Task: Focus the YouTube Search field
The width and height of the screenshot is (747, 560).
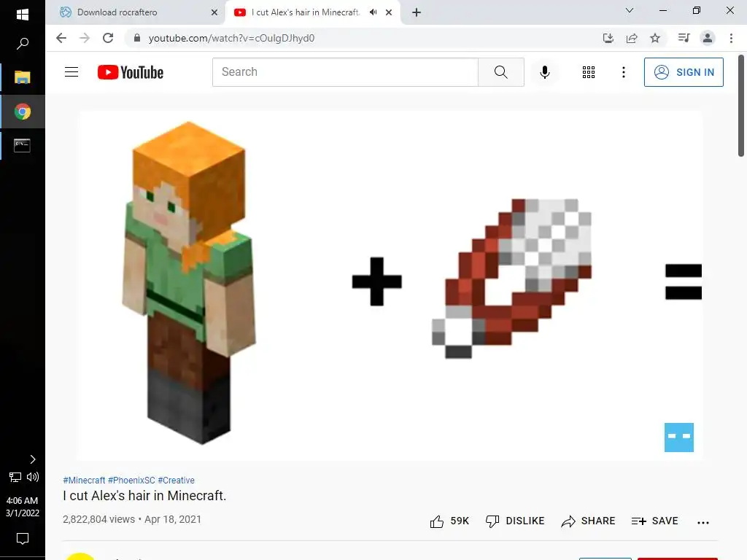Action: coord(345,72)
